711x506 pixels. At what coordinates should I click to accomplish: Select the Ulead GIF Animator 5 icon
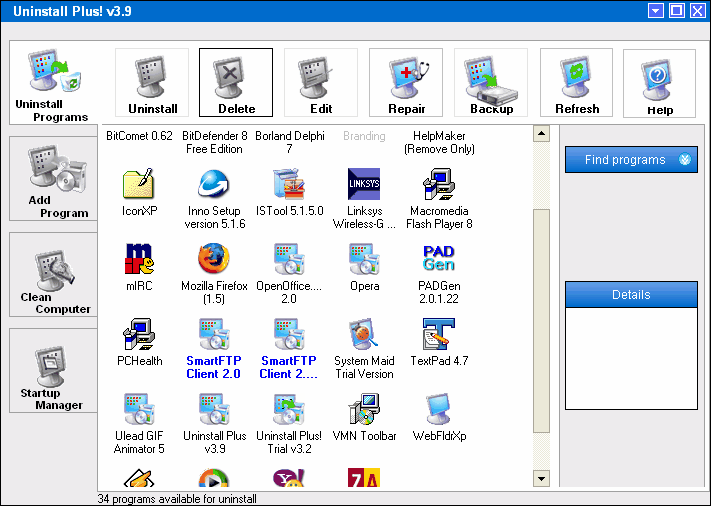[139, 409]
